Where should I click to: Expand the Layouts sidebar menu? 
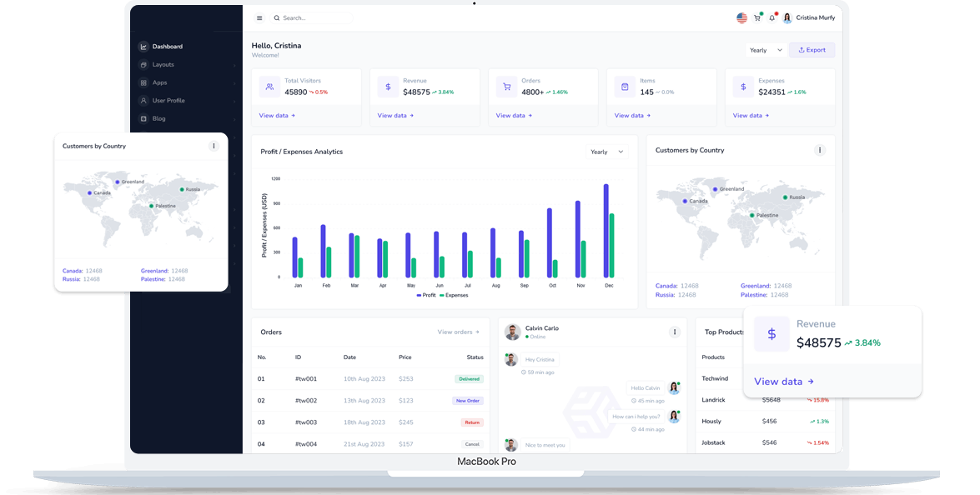tap(163, 65)
